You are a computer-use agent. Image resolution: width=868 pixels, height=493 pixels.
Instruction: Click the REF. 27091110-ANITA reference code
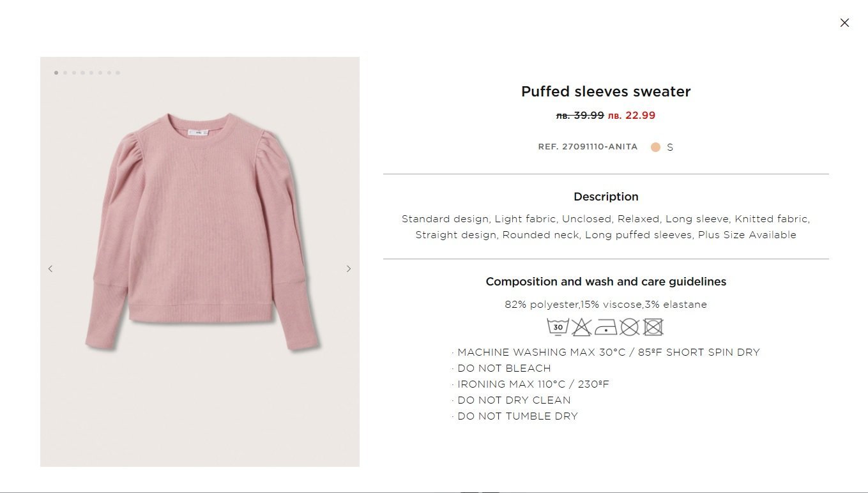coord(588,147)
